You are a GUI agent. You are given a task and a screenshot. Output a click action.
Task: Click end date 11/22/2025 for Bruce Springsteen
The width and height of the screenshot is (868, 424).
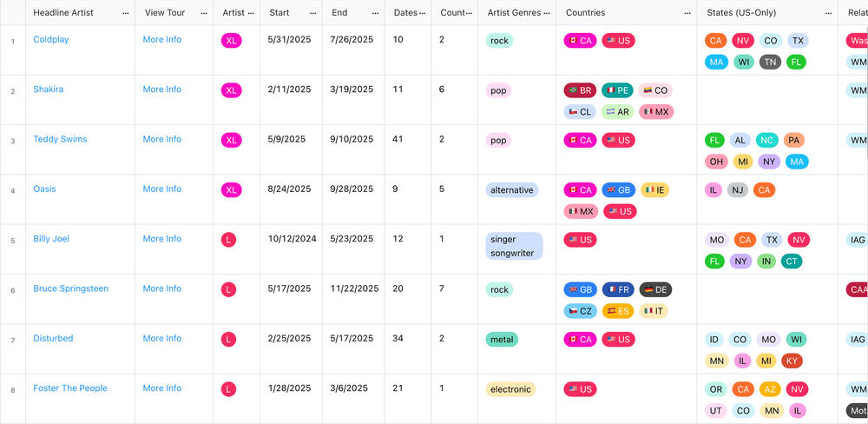pos(355,288)
